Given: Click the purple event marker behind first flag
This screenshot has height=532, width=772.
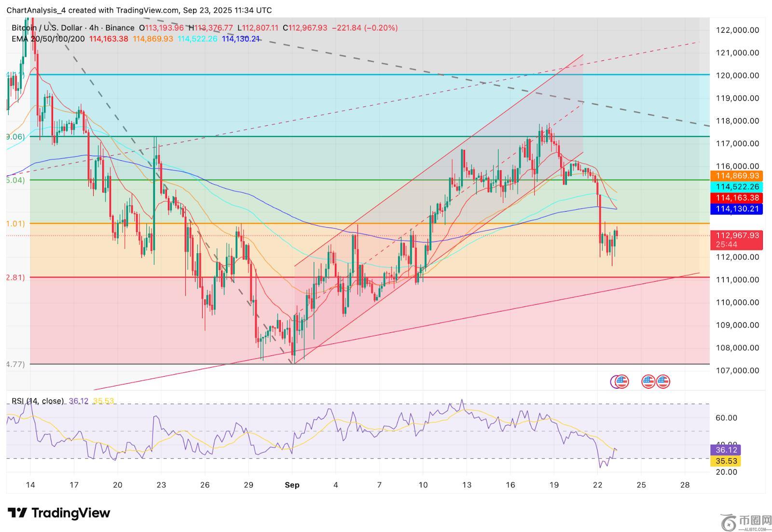Looking at the screenshot, I should click(614, 382).
